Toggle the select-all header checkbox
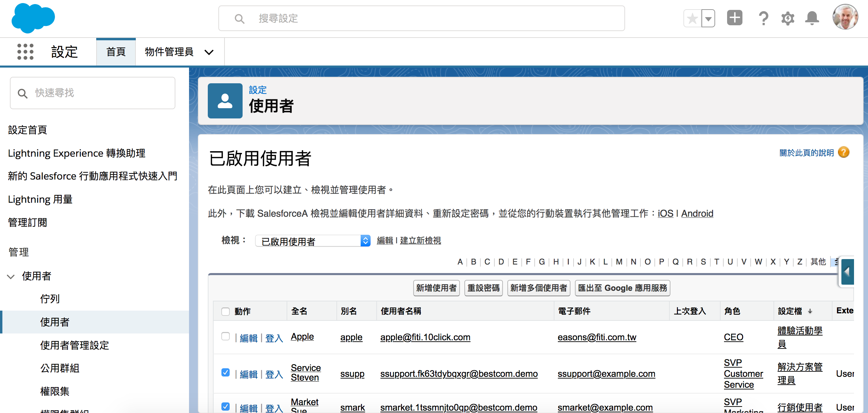This screenshot has width=868, height=413. (x=226, y=311)
